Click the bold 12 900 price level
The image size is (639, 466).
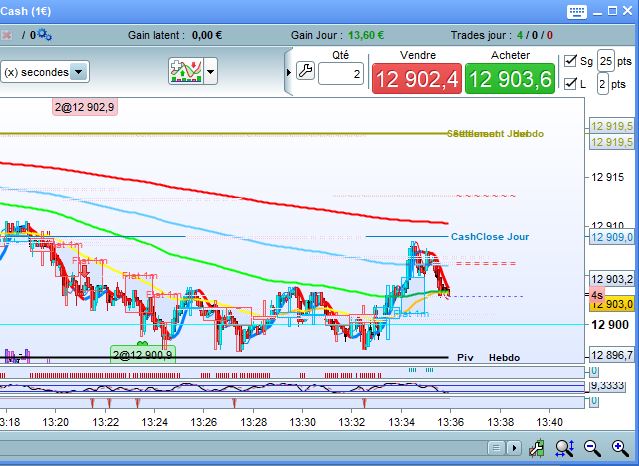pos(610,325)
